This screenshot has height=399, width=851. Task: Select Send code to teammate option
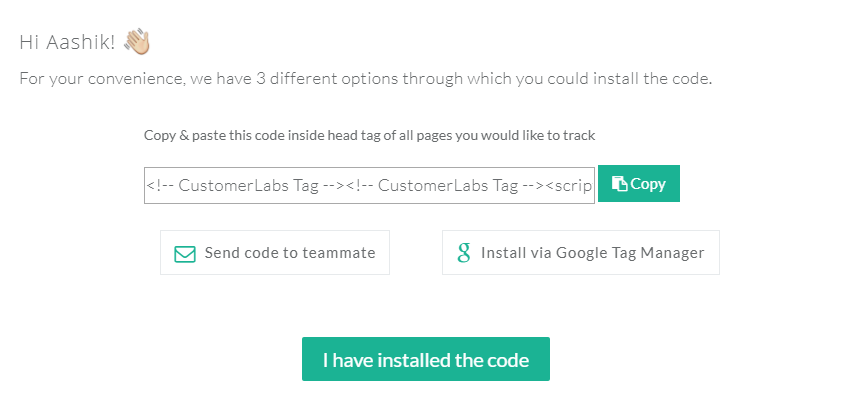(275, 252)
